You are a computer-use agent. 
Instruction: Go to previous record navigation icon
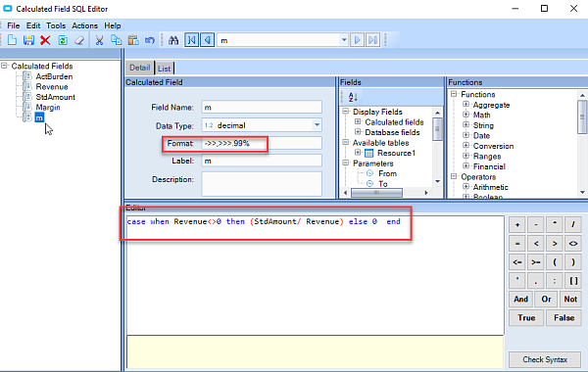[208, 40]
